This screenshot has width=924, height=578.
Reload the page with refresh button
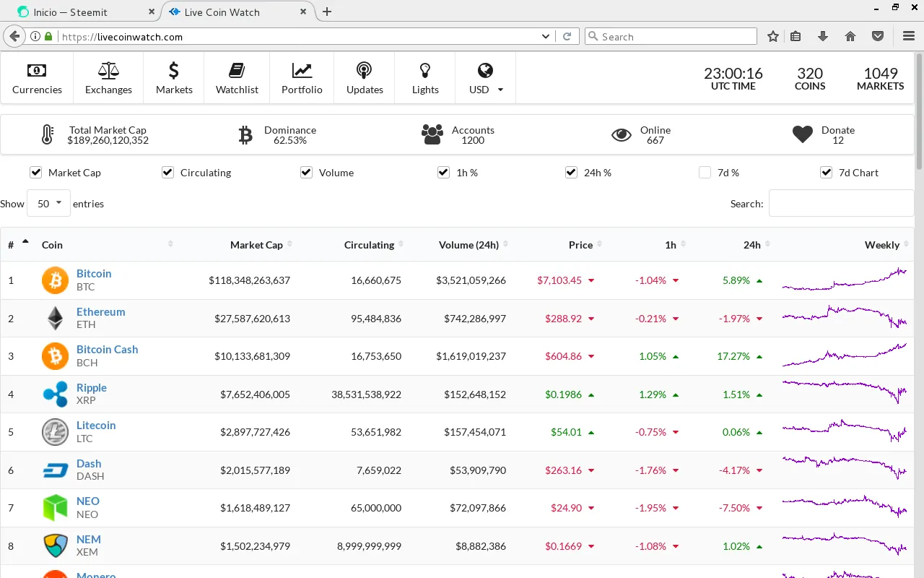[x=567, y=36]
